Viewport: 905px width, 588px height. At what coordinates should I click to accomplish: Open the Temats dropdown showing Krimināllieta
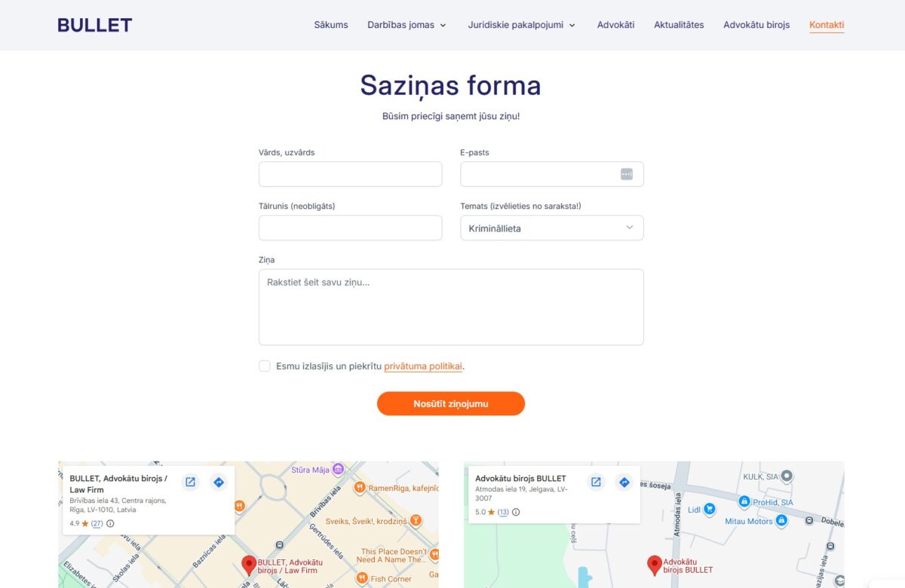[x=552, y=228]
